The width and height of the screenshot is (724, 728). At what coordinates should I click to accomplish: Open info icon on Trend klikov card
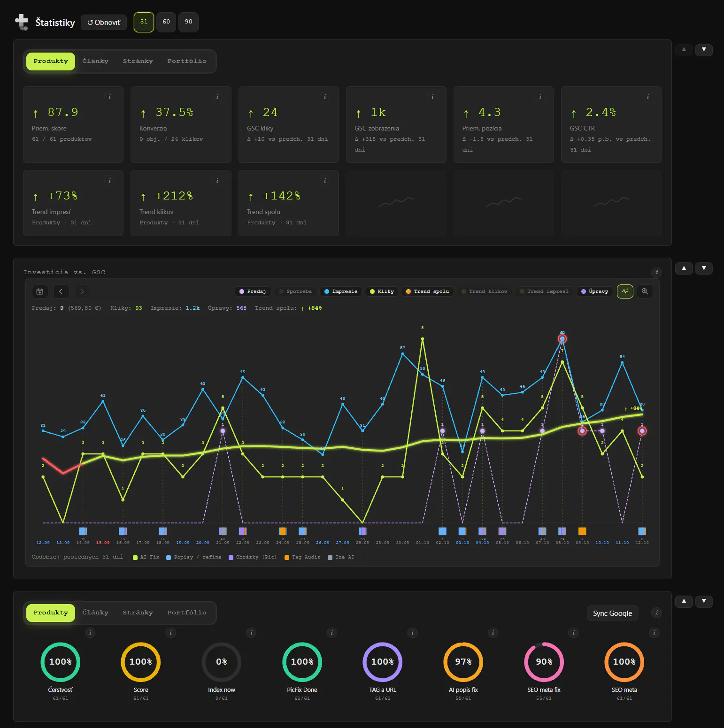(217, 181)
